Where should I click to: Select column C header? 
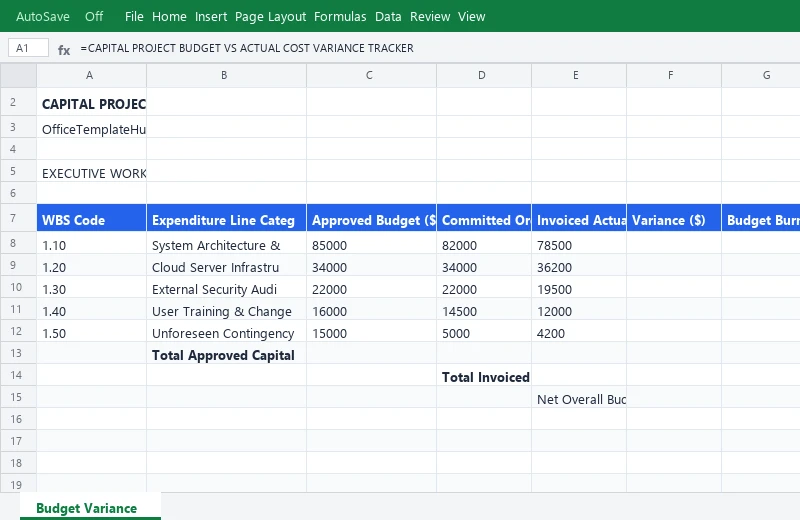(x=371, y=75)
